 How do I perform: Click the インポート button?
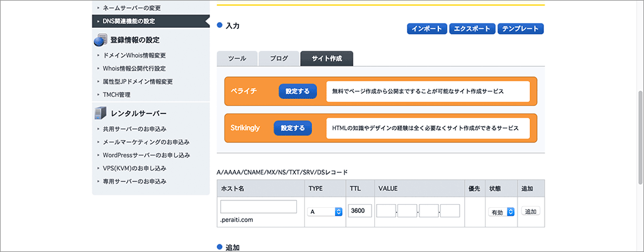tap(427, 29)
